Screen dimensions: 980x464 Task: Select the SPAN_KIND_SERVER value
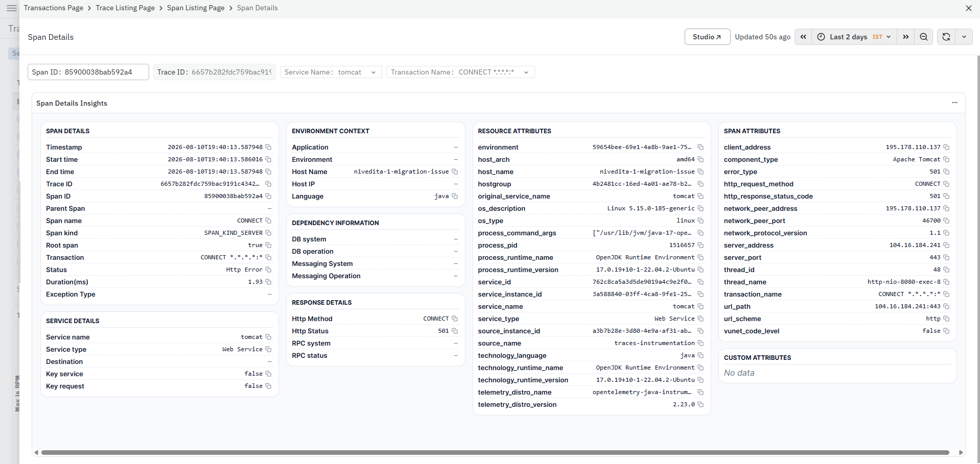pos(234,233)
